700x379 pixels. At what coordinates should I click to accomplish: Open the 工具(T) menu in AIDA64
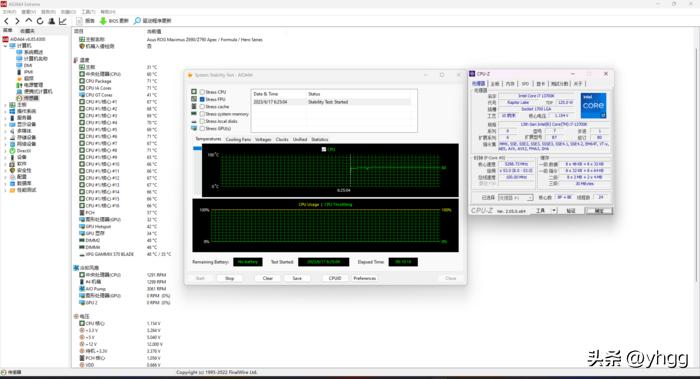[88, 12]
